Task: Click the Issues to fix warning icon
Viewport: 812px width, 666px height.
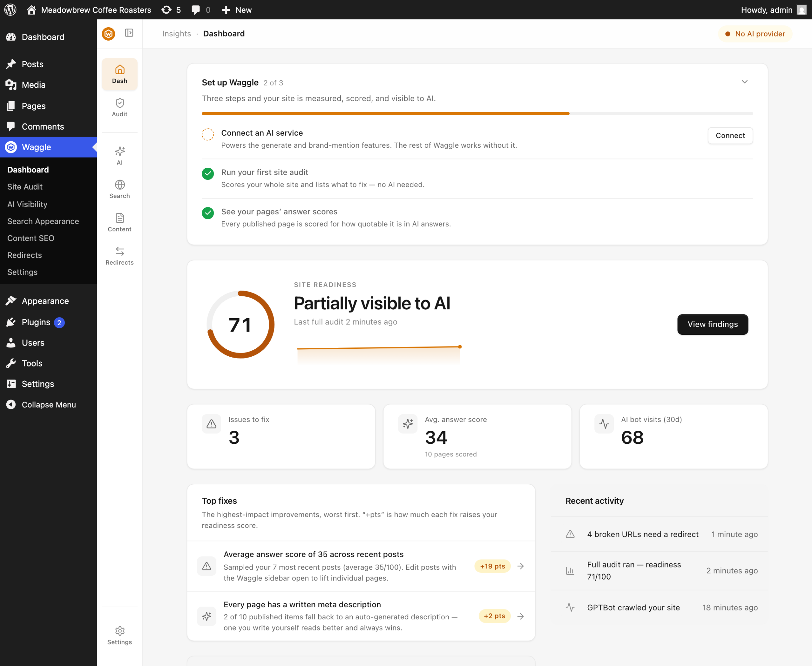Action: click(x=212, y=424)
